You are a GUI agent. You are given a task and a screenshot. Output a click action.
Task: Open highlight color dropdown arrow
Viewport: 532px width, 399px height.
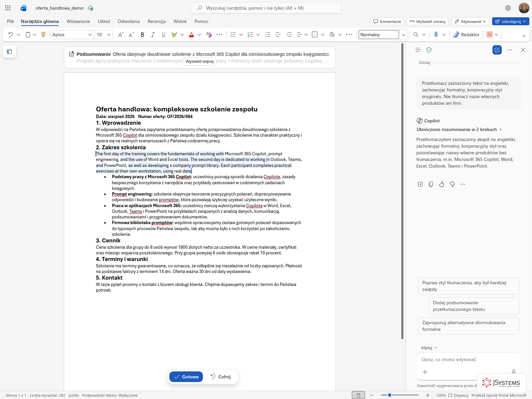coord(182,35)
